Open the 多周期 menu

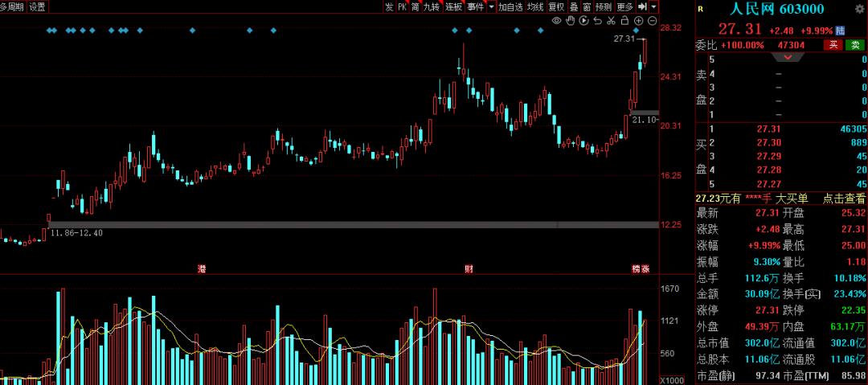coord(12,6)
